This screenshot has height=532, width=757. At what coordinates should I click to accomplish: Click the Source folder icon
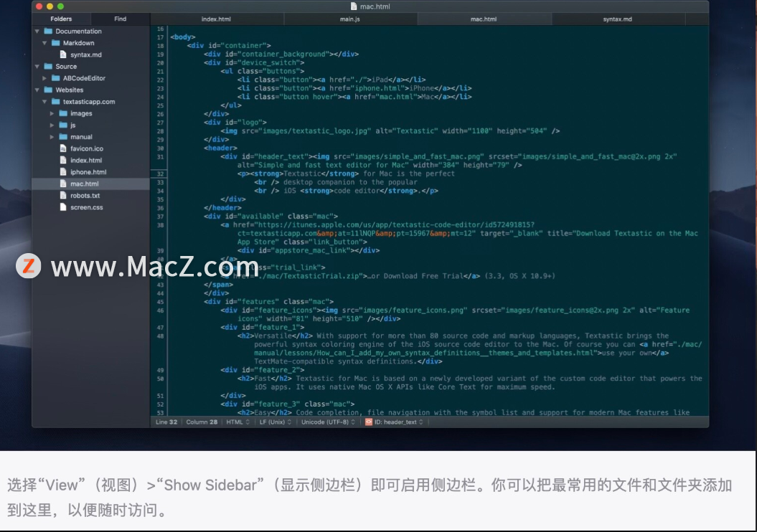pyautogui.click(x=48, y=66)
